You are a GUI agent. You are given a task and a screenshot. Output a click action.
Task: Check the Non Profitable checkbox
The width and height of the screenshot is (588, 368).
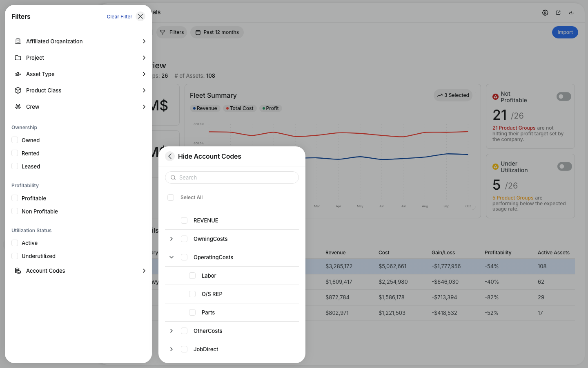(15, 211)
